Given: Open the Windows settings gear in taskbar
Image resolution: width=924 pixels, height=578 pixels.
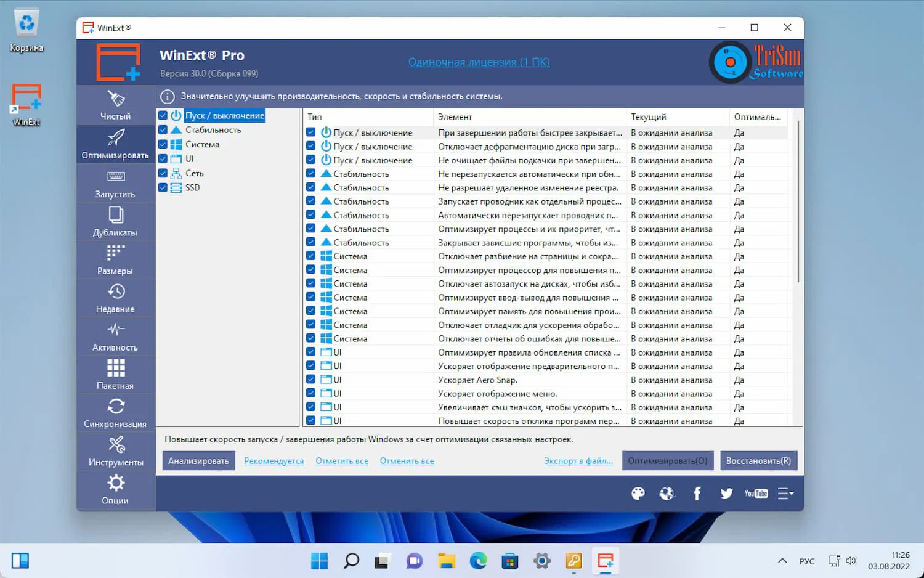Looking at the screenshot, I should pos(541,561).
